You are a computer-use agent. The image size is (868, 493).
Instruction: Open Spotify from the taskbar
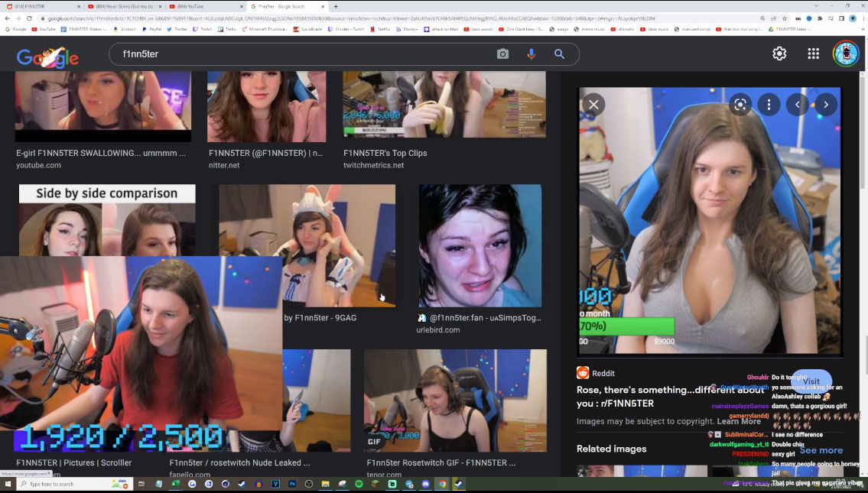[359, 484]
